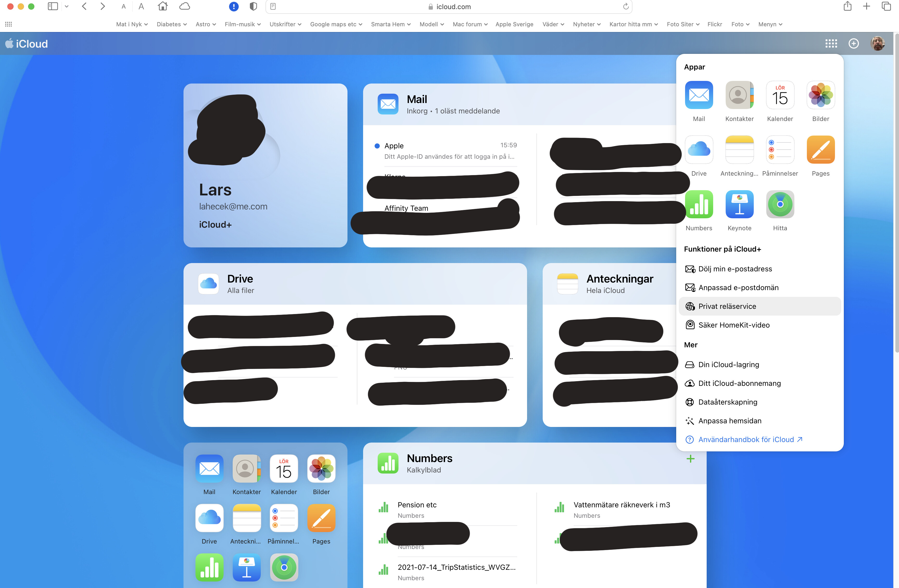Image resolution: width=899 pixels, height=588 pixels.
Task: Launch Numbers from the apps popup panel
Action: 698,204
